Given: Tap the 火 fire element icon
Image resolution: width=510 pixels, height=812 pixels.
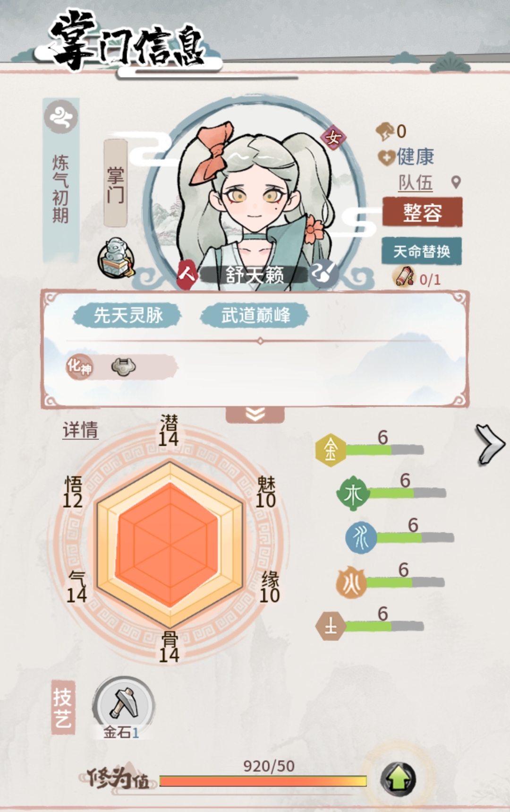Looking at the screenshot, I should pos(352,582).
